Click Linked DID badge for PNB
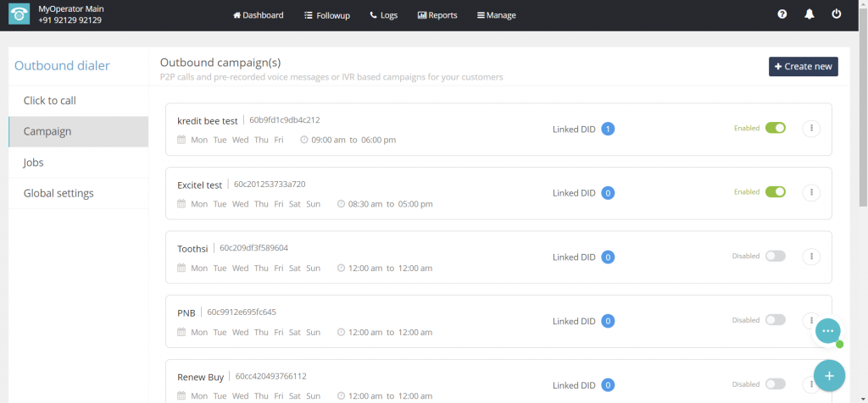Viewport: 868px width, 403px height. [608, 321]
